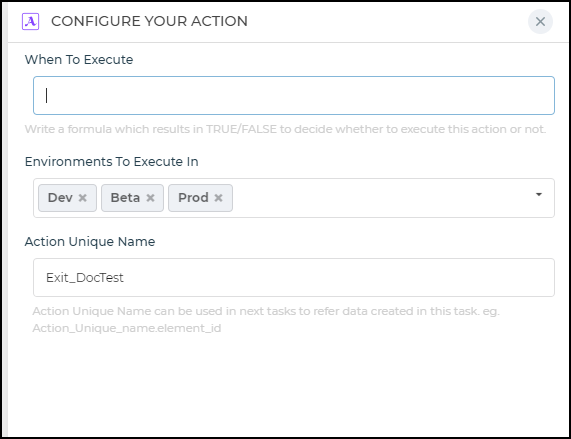Remove the Beta environment tag
This screenshot has height=439, width=571.
coord(150,198)
